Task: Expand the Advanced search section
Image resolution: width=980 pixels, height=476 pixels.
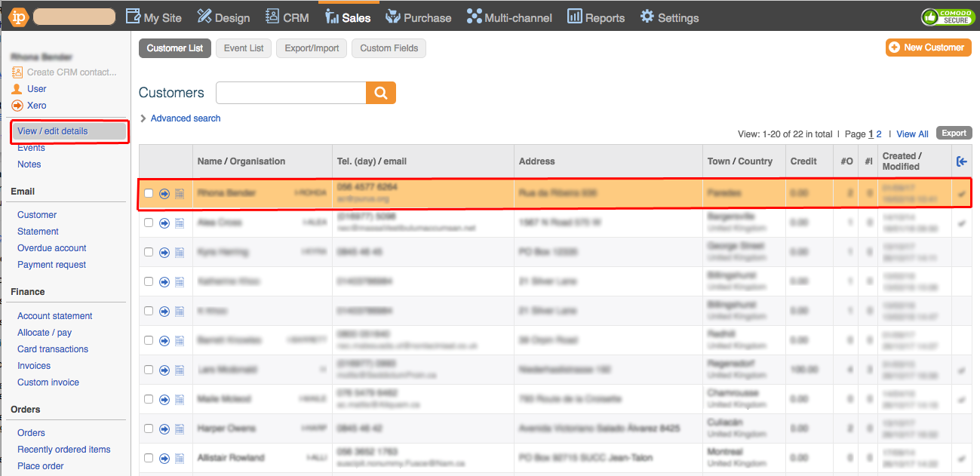Action: point(180,118)
